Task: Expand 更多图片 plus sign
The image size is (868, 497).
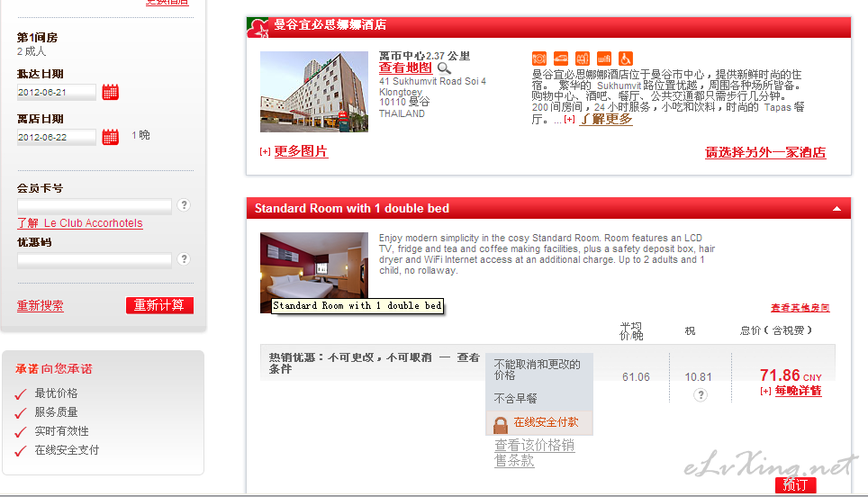Action: (265, 151)
